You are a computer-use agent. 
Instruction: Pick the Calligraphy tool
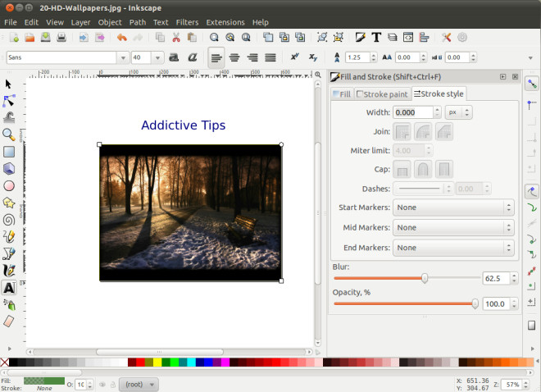[9, 271]
